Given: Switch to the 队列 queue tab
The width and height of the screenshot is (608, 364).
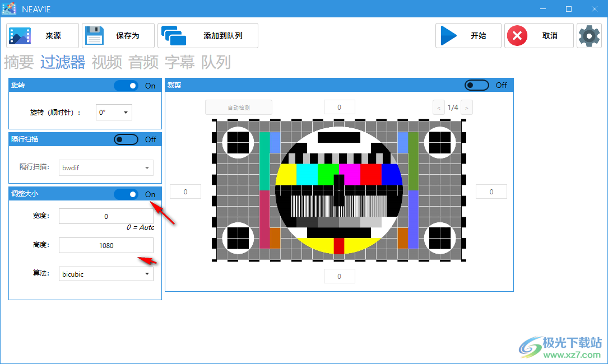Looking at the screenshot, I should (x=216, y=62).
